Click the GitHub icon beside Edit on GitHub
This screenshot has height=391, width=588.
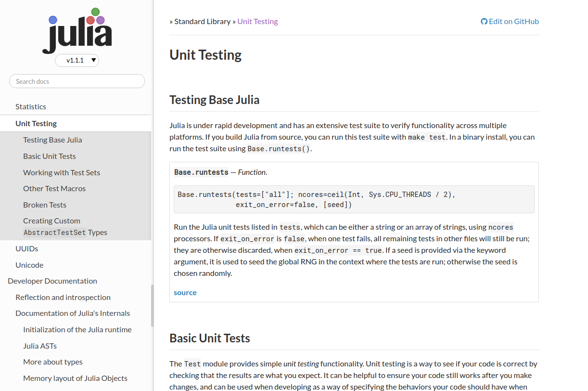tap(484, 22)
